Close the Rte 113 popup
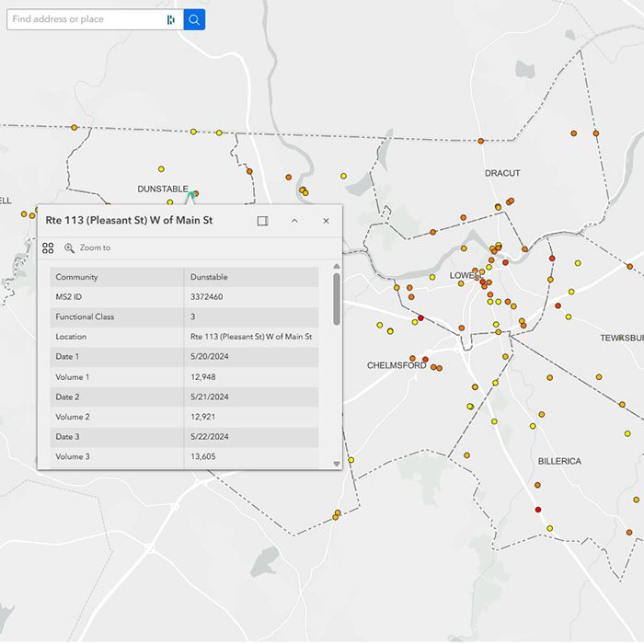 326,221
